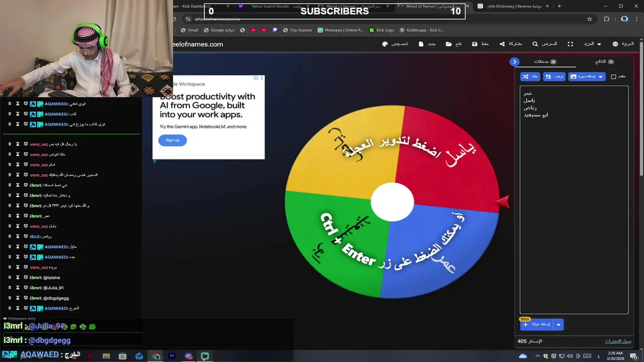Expand the المزيد more menu
The image size is (644, 362).
coord(592,44)
